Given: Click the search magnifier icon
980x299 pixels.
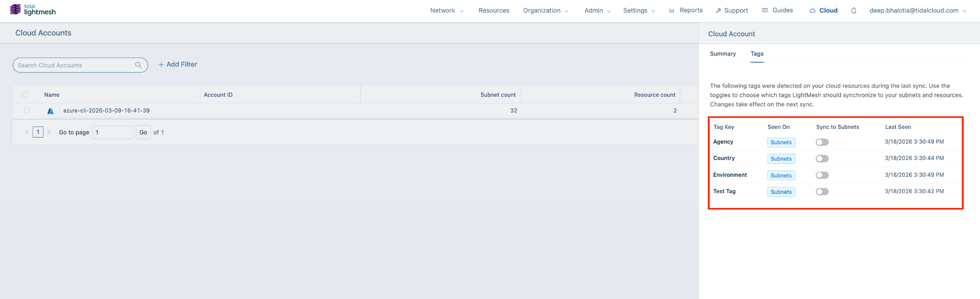Looking at the screenshot, I should (138, 65).
